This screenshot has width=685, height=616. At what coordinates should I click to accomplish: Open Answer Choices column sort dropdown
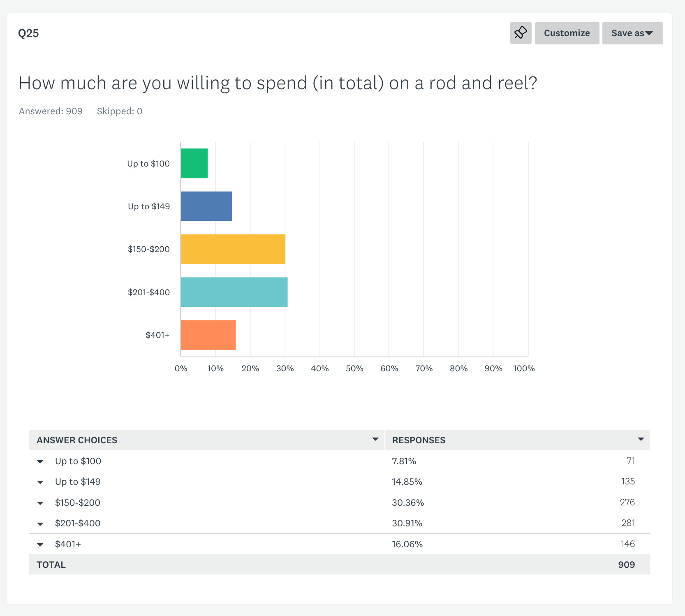tap(375, 439)
